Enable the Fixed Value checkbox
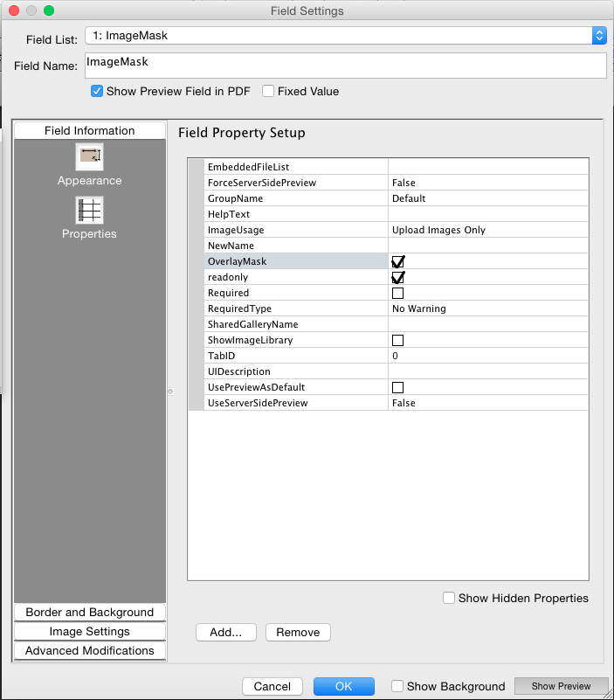This screenshot has height=700, width=614. point(268,91)
